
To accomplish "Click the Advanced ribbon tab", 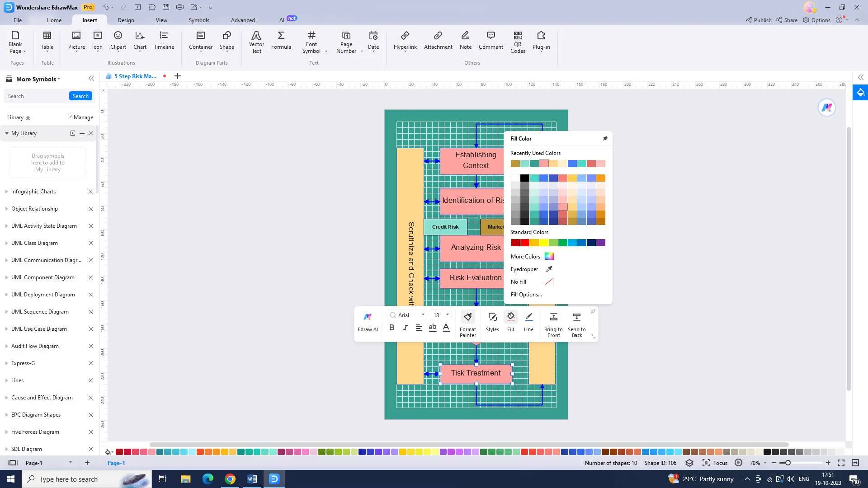I will tap(243, 20).
